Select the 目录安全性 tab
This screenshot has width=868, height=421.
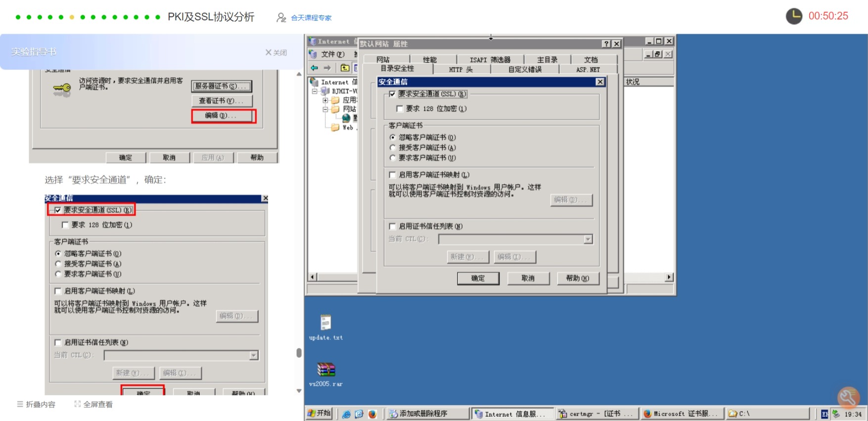(x=397, y=69)
